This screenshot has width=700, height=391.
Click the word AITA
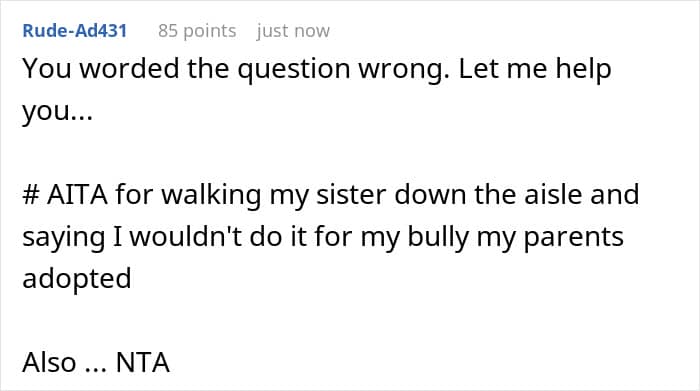(77, 195)
